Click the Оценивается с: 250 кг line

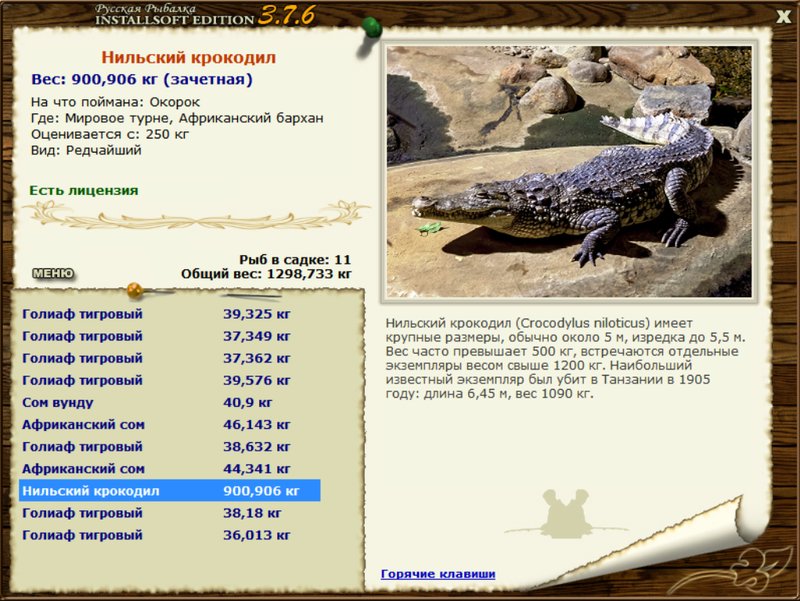pos(110,134)
